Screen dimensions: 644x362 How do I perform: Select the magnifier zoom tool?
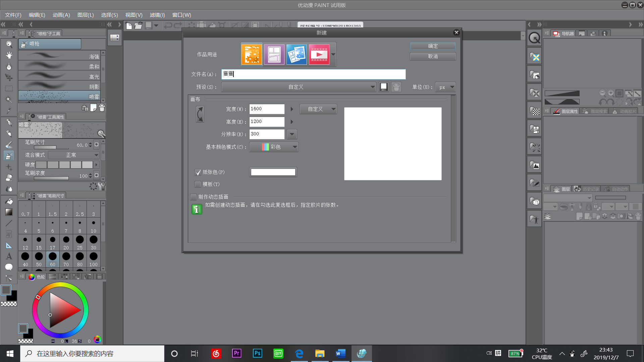9,44
